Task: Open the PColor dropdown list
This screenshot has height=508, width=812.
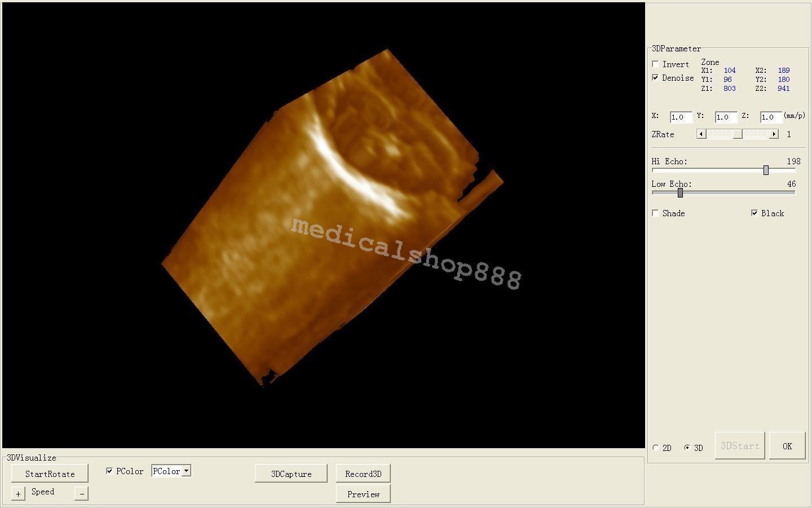Action: pos(186,470)
